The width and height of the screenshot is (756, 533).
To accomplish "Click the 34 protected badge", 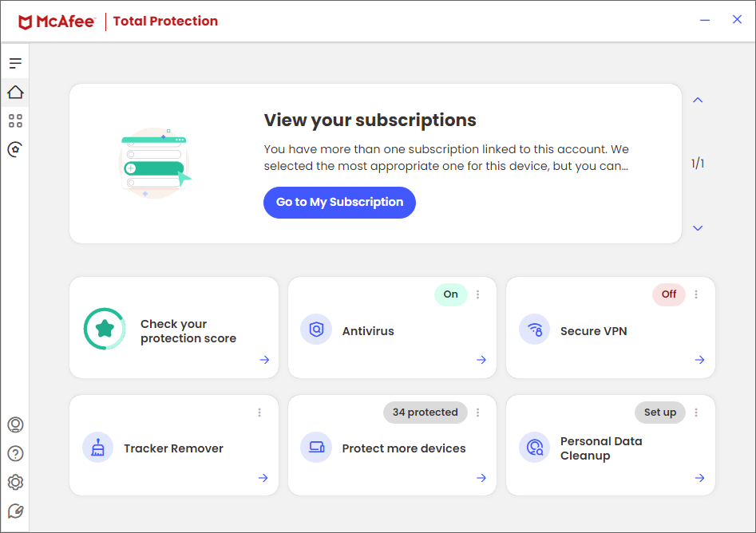I will coord(425,413).
